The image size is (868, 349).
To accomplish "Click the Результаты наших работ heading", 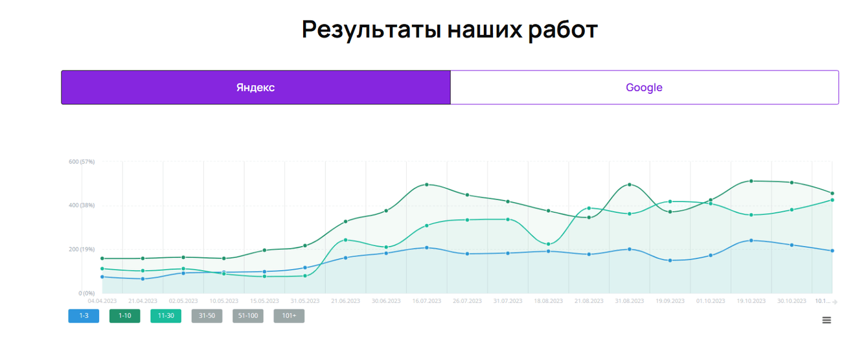I will coord(450,30).
